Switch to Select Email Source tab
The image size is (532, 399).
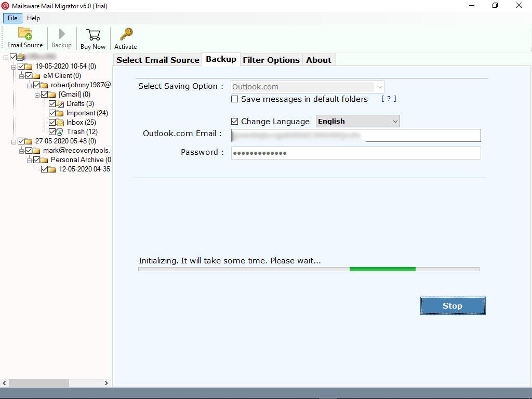click(158, 60)
